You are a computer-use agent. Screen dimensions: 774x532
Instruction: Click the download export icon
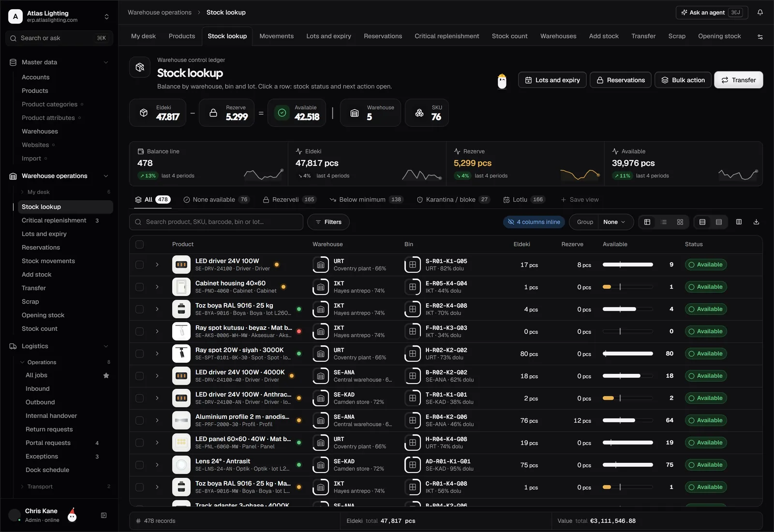click(756, 222)
